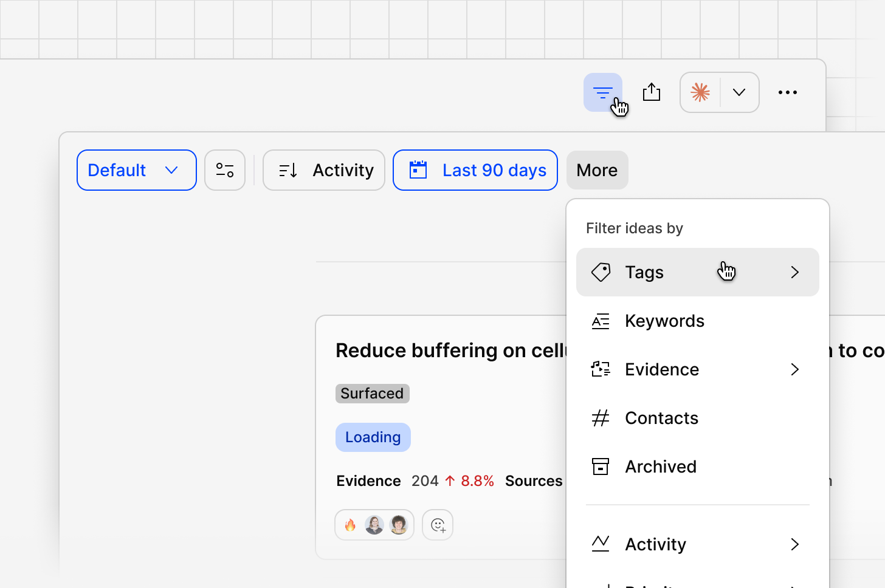
Task: Click the Sources label on the card
Action: click(x=534, y=481)
